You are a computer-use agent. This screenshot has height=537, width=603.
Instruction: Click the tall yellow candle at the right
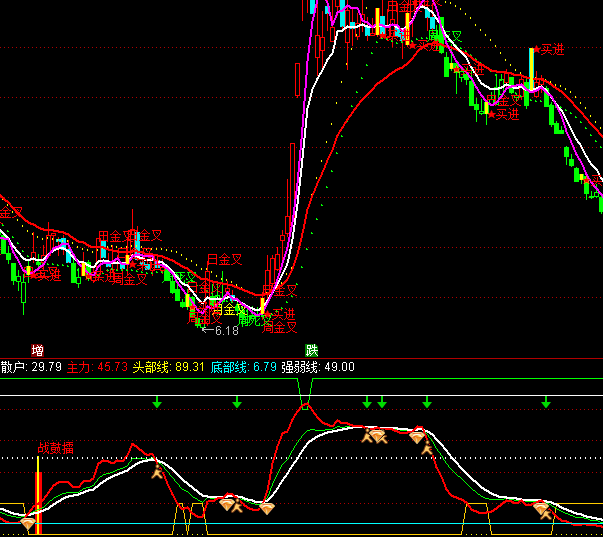tap(531, 66)
